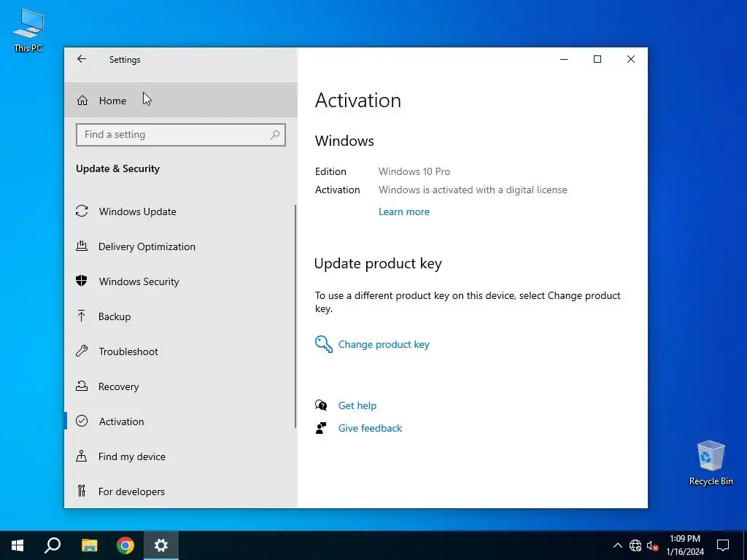The image size is (747, 560).
Task: Select the Recycle Bin desktop icon
Action: [x=711, y=463]
